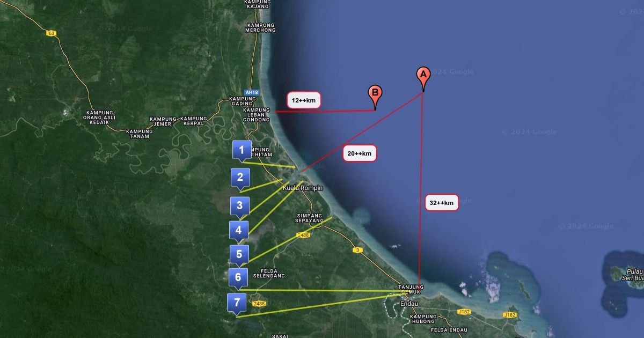Click the Kampung Kajang label

(258, 4)
